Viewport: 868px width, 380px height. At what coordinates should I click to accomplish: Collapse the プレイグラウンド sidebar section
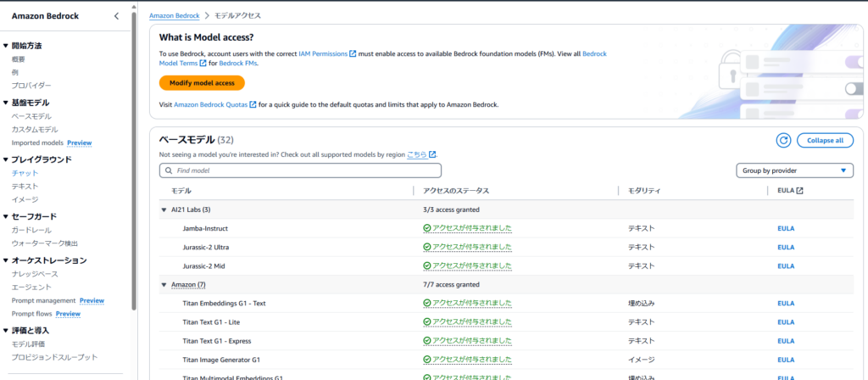tap(5, 159)
